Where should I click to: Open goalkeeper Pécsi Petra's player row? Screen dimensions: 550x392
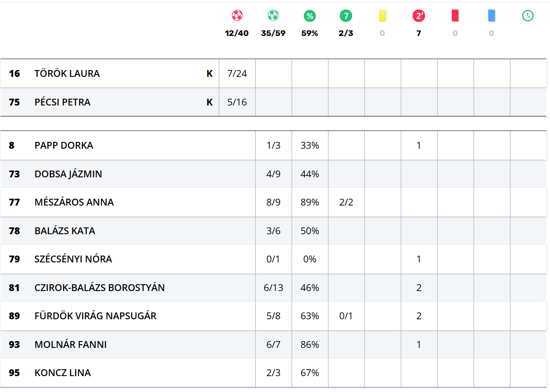[63, 102]
